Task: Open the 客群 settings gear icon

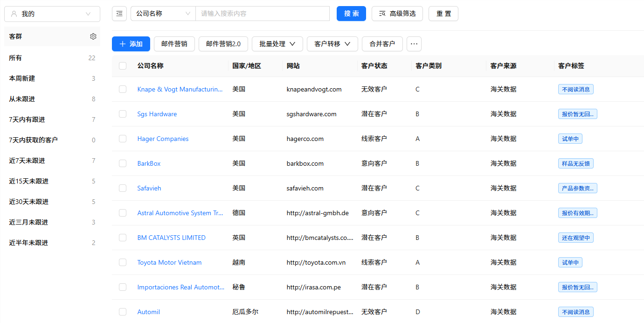Action: pyautogui.click(x=93, y=36)
